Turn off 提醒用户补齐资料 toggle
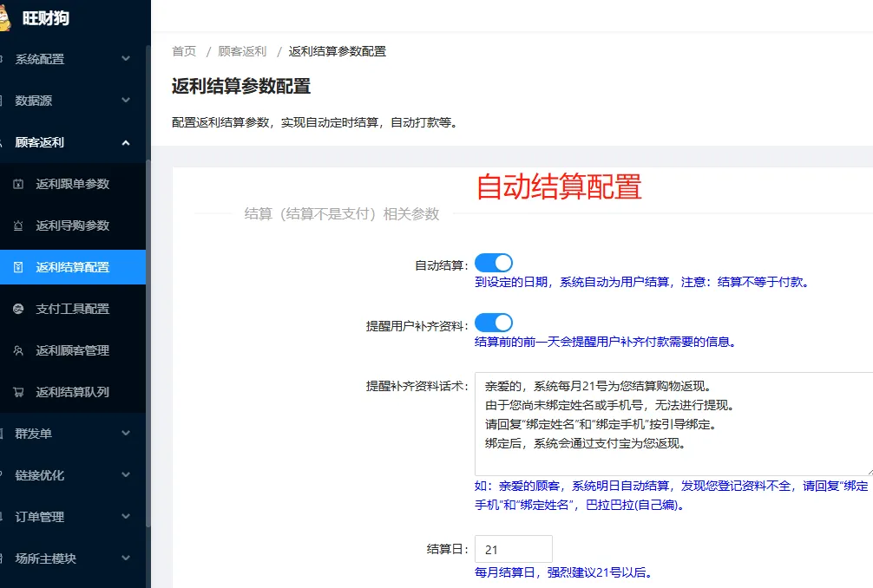 [x=494, y=324]
